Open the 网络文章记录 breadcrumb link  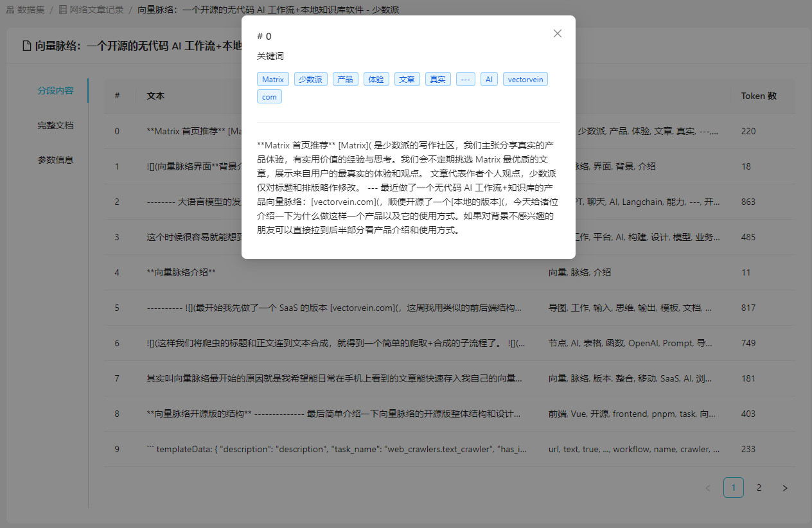click(96, 10)
